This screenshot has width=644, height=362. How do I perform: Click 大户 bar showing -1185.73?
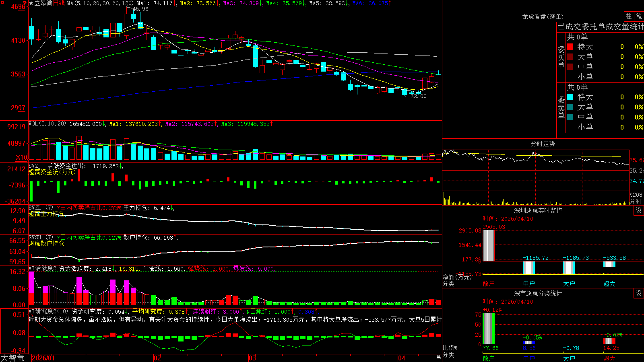coord(569,267)
